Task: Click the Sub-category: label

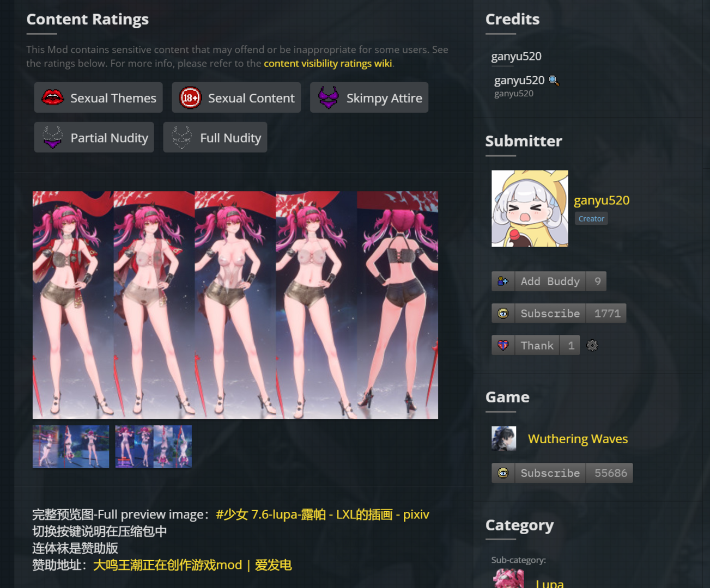Action: (518, 560)
